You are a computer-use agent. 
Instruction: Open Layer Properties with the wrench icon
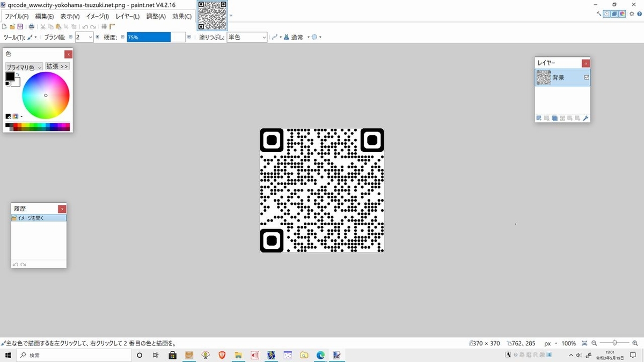586,119
